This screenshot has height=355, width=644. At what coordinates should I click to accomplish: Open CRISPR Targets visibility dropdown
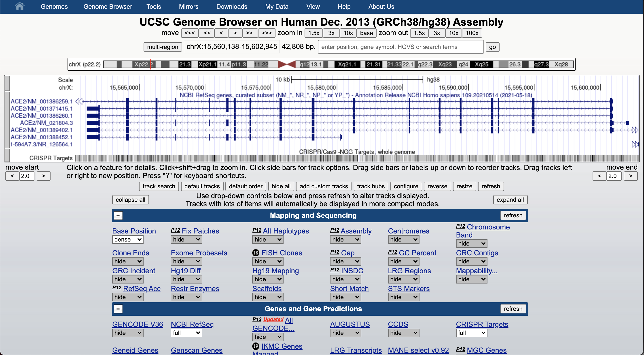471,333
